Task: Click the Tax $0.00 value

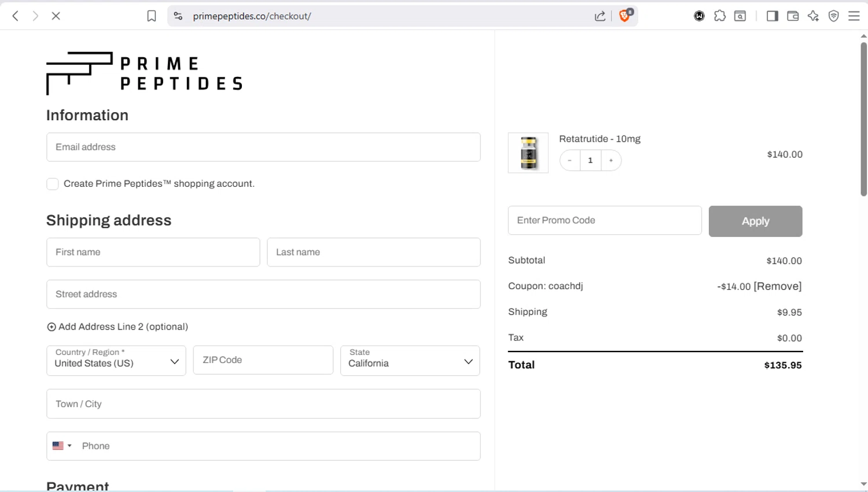Action: (789, 338)
